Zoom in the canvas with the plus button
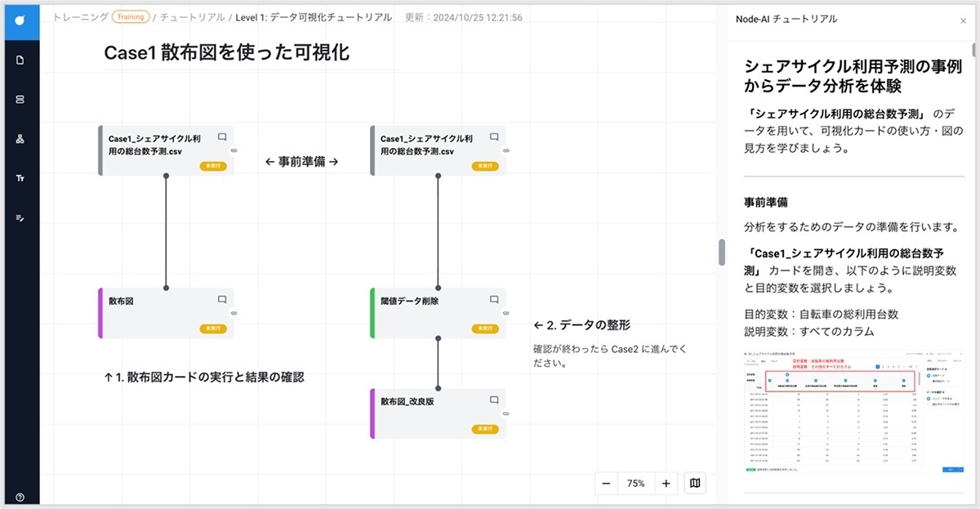The width and height of the screenshot is (980, 509). coord(666,484)
